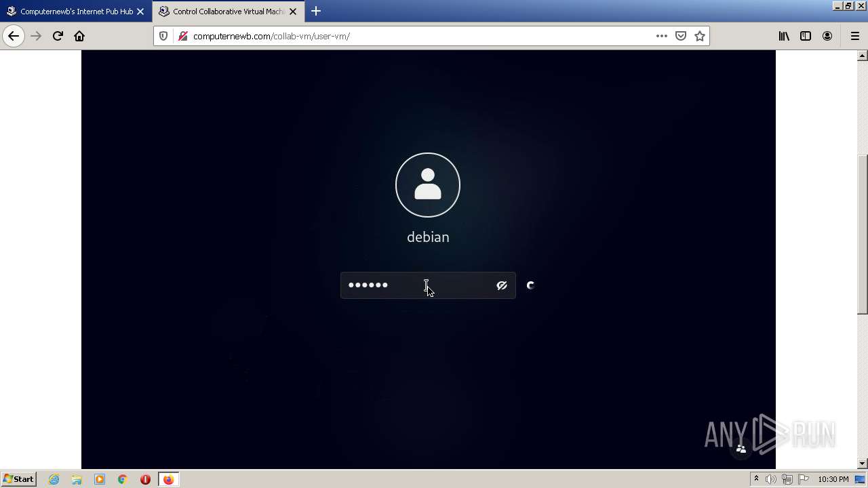Click scrollbar up arrow

(x=863, y=56)
